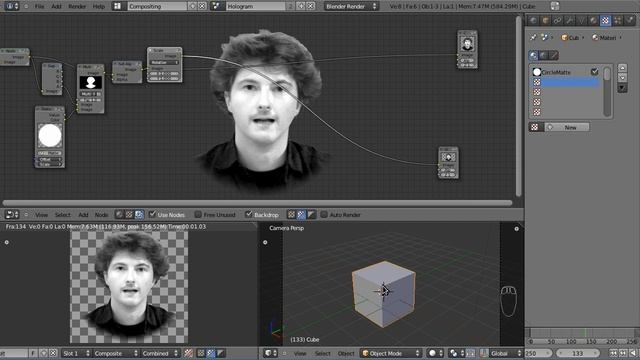Click the Material breadcrumb item
Image resolution: width=640 pixels, height=360 pixels.
coord(604,38)
